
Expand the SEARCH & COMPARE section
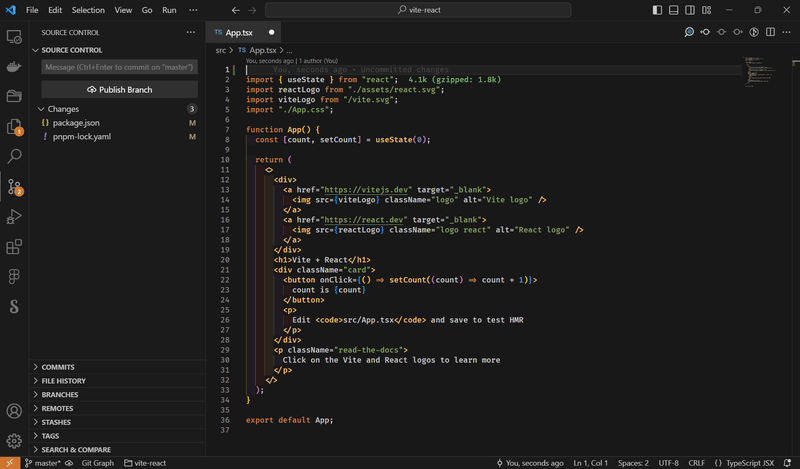pos(118,450)
